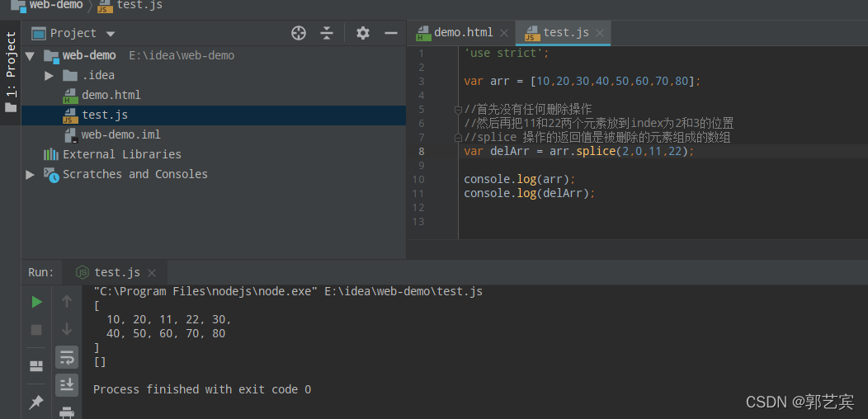Viewport: 868px width, 419px height.
Task: Click the node.exe command line in console
Action: coord(288,291)
